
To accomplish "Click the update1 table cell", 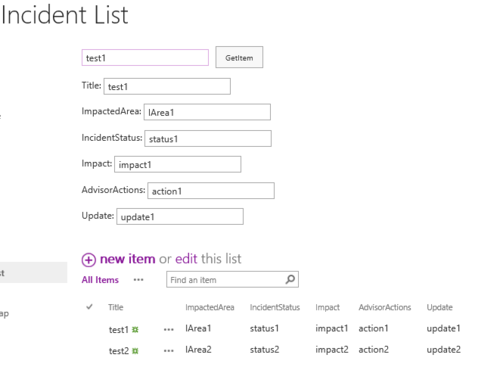I will pos(443,329).
